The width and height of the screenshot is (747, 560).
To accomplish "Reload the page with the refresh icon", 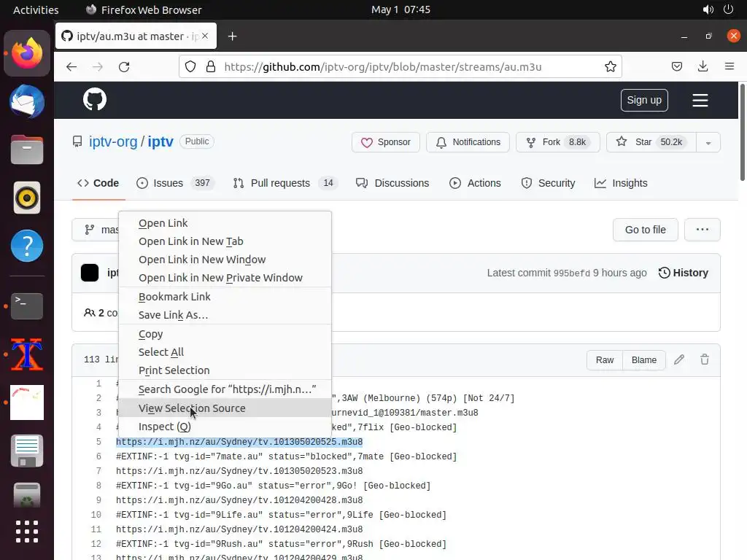I will click(124, 66).
